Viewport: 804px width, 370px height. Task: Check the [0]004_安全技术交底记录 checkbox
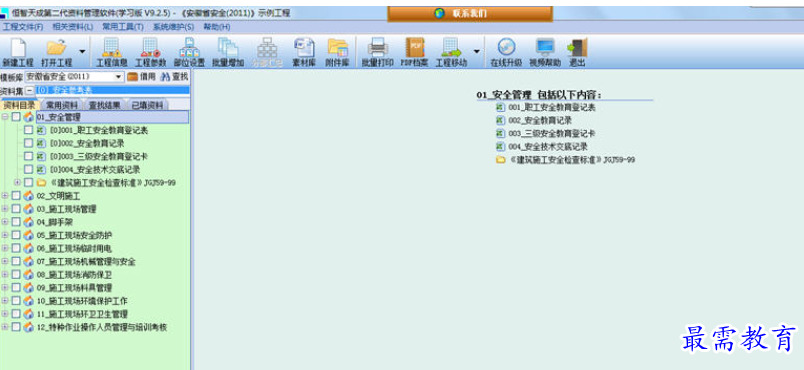pyautogui.click(x=28, y=169)
